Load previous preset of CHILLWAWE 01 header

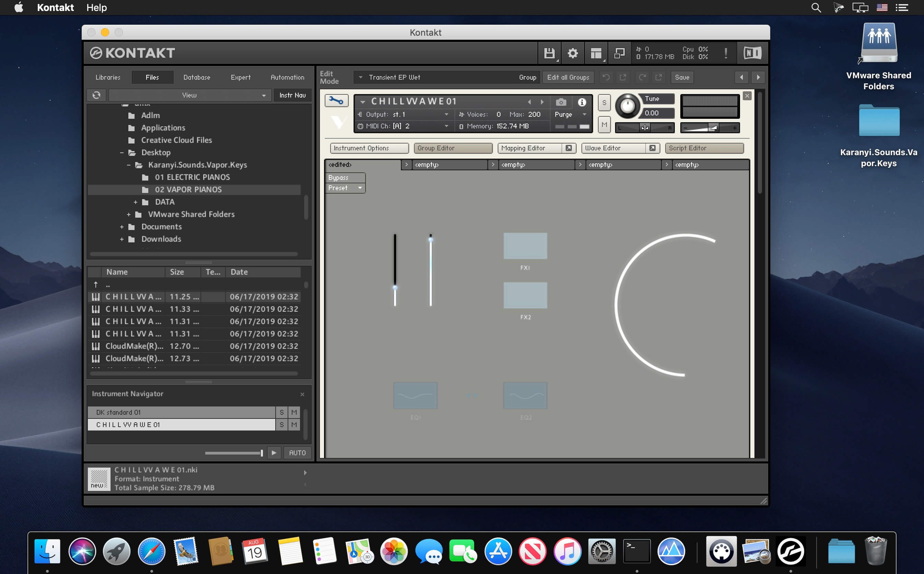(x=529, y=102)
